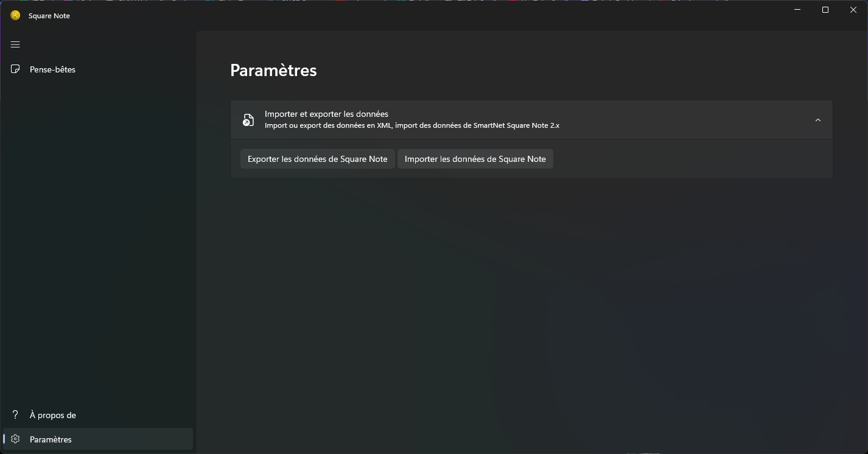Image resolution: width=868 pixels, height=454 pixels.
Task: Click the Square Note app logo icon
Action: point(15,16)
